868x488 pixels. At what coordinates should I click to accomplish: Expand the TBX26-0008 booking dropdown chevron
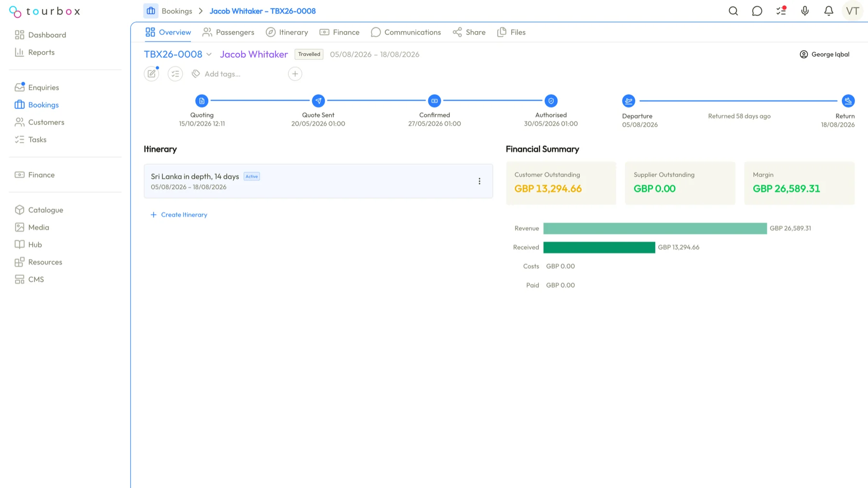209,54
